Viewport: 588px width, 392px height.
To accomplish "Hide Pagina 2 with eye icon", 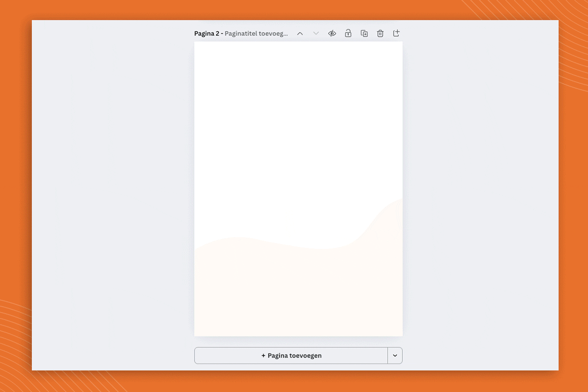I will 332,33.
